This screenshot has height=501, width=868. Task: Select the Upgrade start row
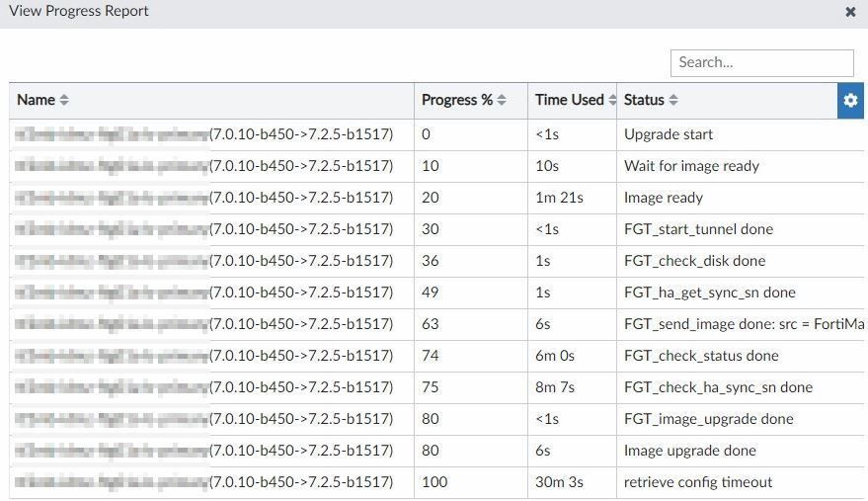pos(669,134)
